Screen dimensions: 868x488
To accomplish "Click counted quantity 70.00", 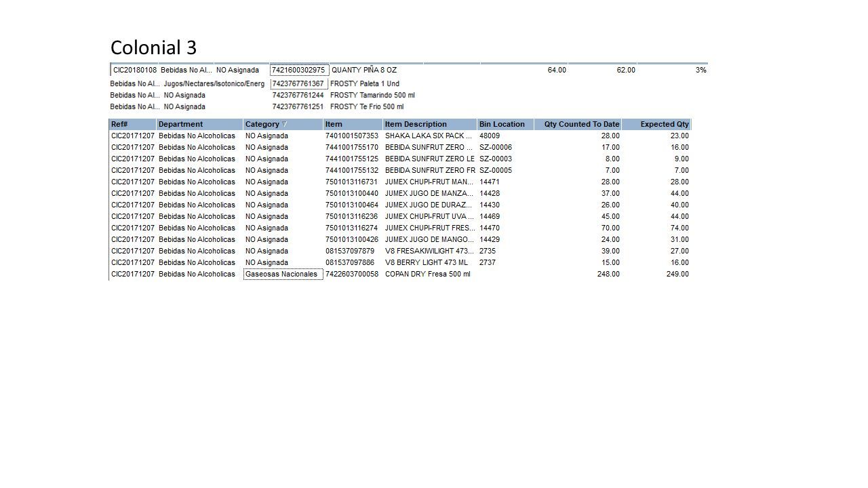I will coord(610,228).
